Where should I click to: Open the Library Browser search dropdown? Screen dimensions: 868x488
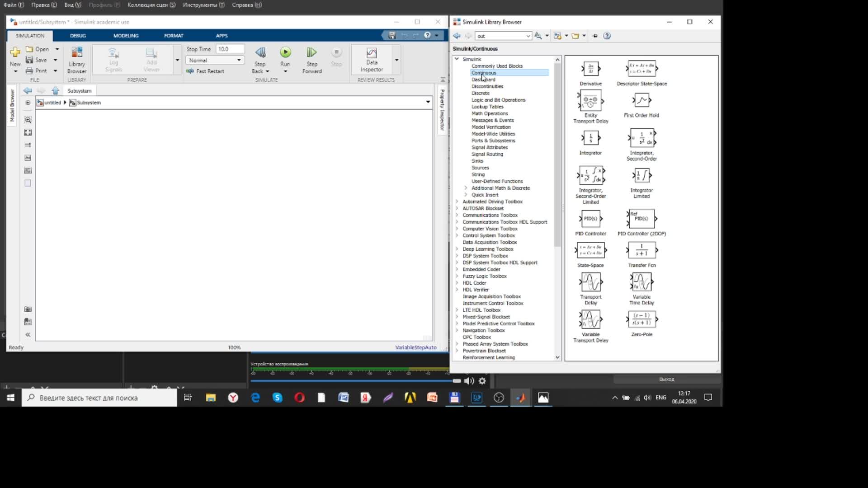[528, 36]
